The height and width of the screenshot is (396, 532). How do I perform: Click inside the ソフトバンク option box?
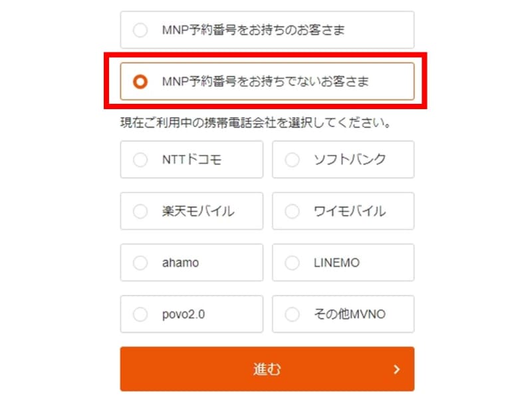tap(343, 160)
